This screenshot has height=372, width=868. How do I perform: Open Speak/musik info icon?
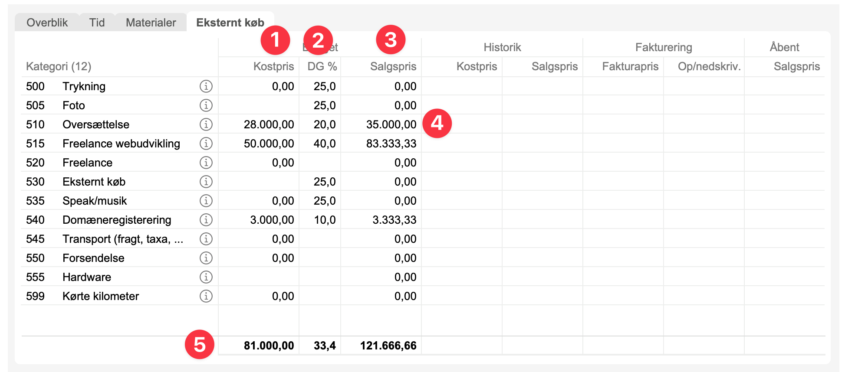click(x=206, y=201)
